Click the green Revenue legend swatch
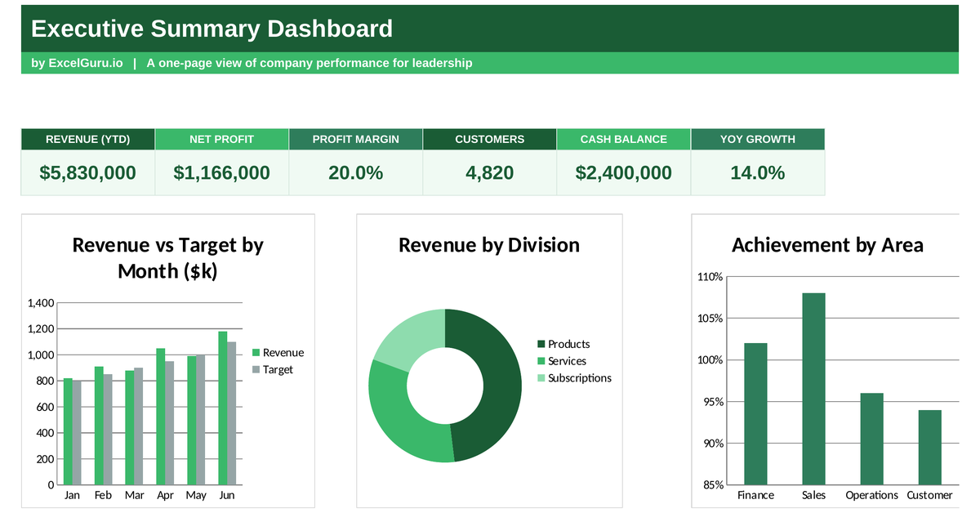The image size is (980, 513). pos(256,353)
